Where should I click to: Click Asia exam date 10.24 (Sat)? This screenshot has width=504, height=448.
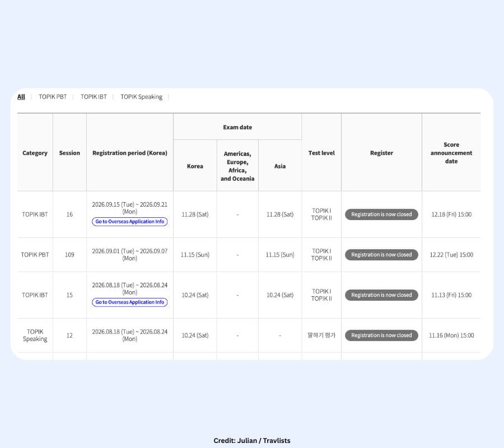click(280, 295)
